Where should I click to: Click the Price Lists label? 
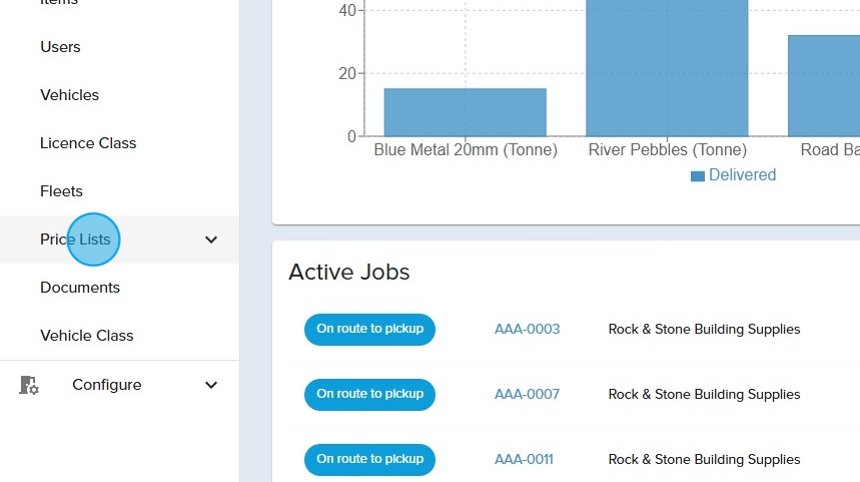75,240
